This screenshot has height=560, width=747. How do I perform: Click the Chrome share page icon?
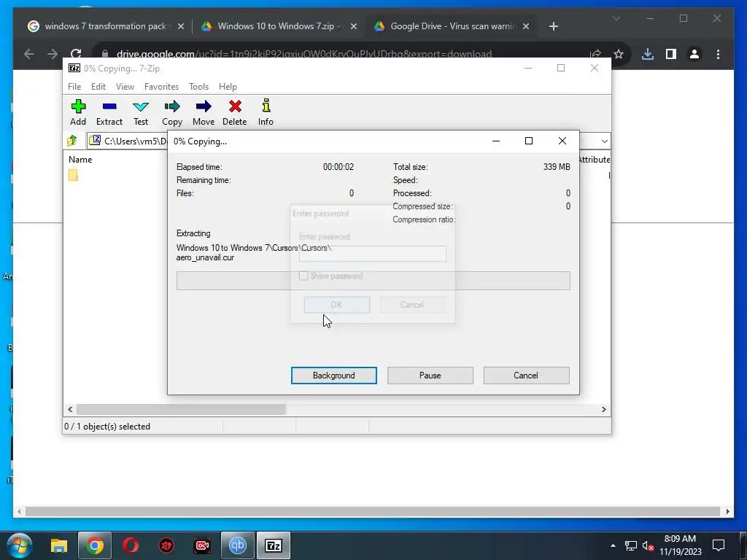595,54
